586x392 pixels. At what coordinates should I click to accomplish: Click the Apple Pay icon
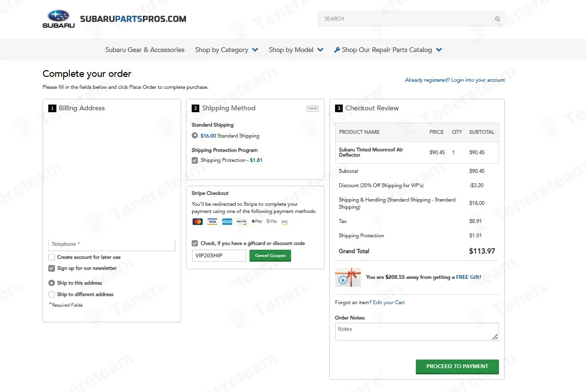click(257, 222)
